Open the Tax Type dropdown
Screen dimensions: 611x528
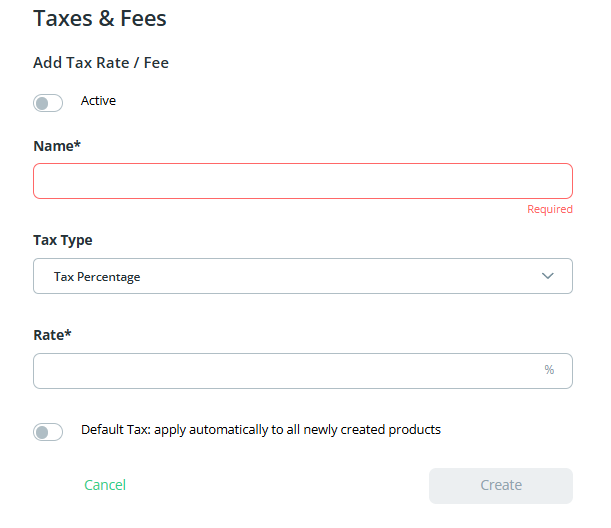(x=302, y=277)
